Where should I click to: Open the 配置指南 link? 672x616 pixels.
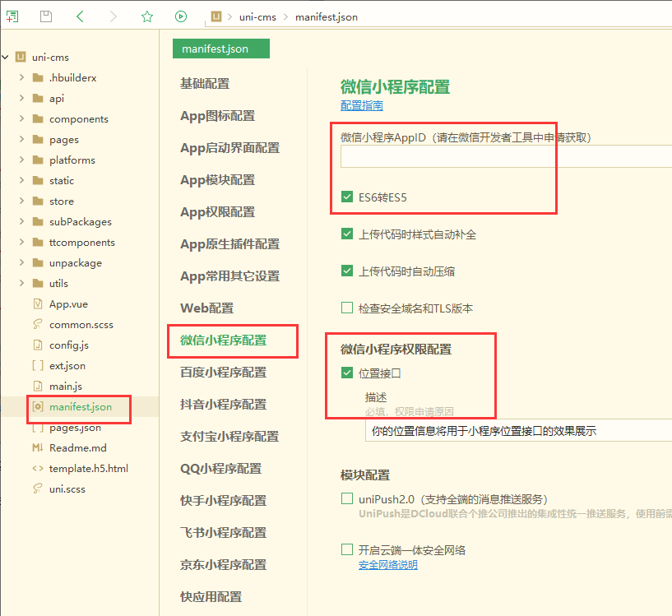[361, 106]
